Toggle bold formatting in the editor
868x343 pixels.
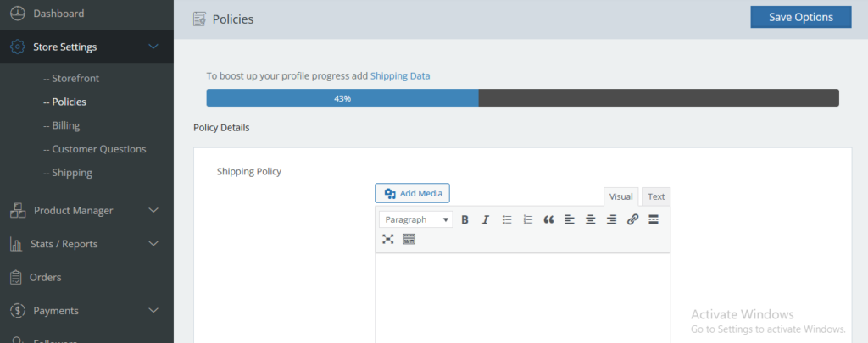(465, 219)
